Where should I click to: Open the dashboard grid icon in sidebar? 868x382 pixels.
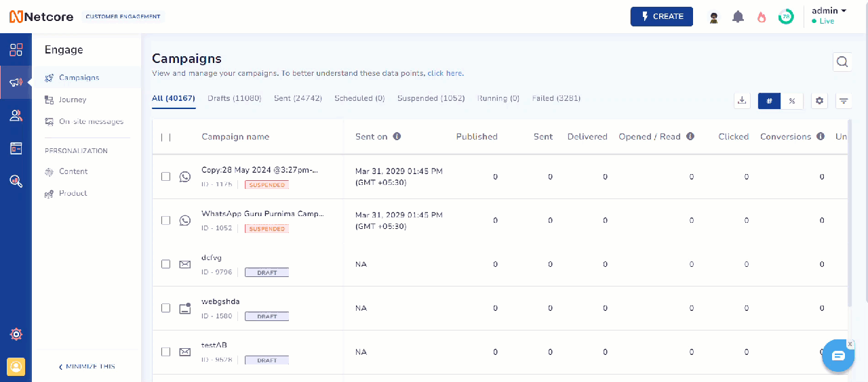(16, 49)
